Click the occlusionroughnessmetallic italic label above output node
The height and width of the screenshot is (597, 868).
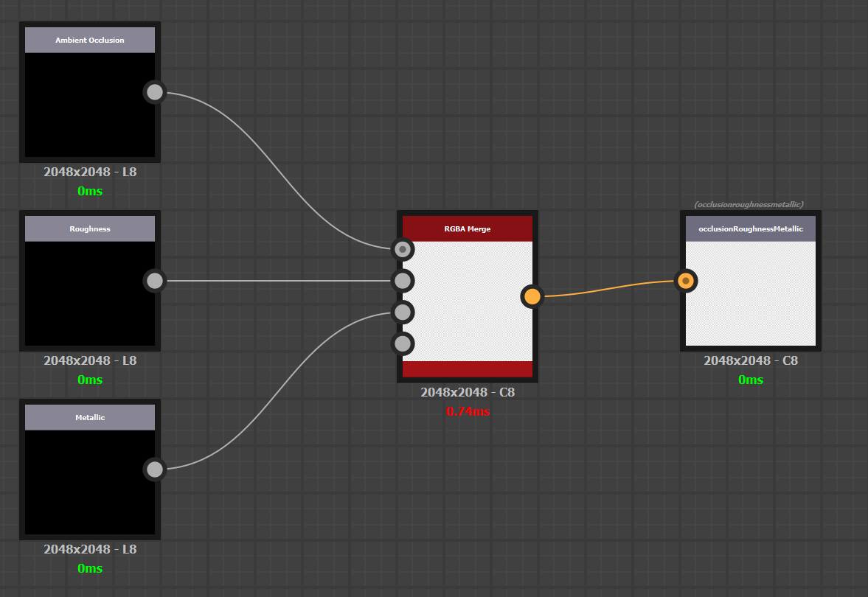[749, 204]
